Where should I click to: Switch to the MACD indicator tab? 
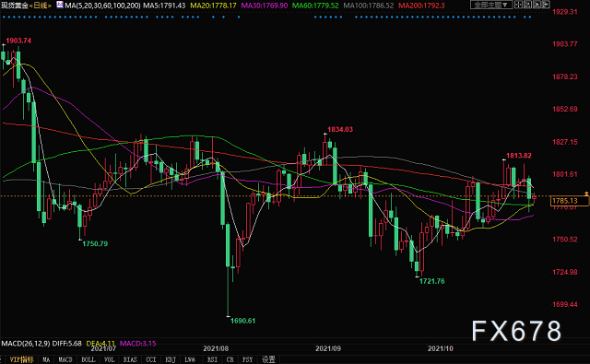pos(65,360)
